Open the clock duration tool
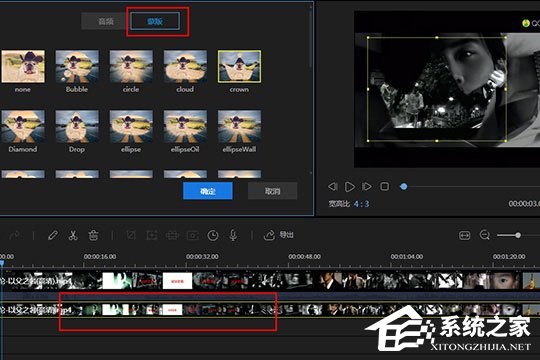This screenshot has height=360, width=540. point(213,236)
